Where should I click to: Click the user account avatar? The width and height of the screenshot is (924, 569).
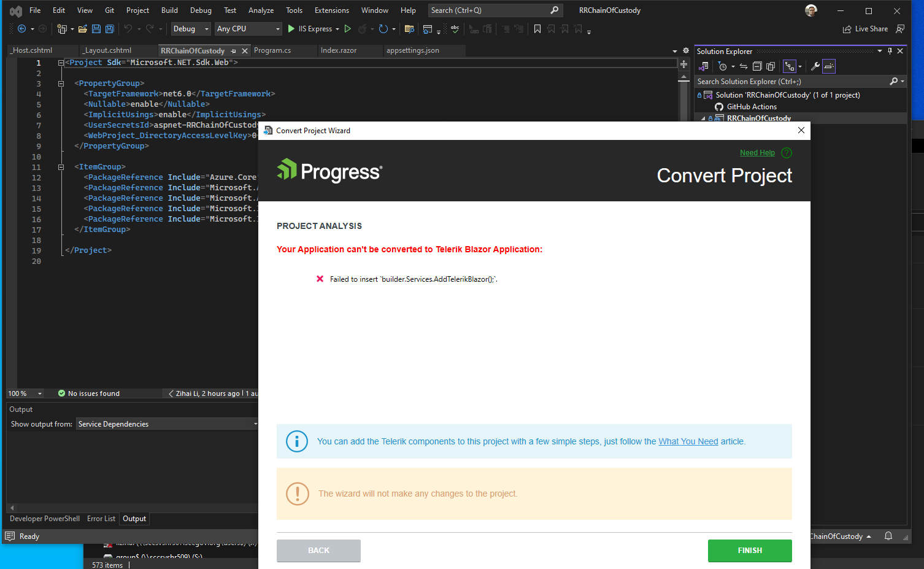(x=811, y=10)
